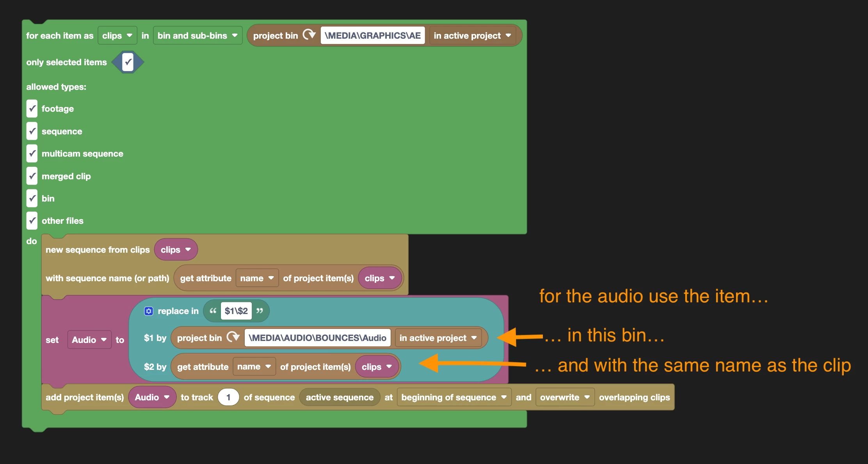
Task: Uncheck the multicam sequence checkbox
Action: (32, 153)
